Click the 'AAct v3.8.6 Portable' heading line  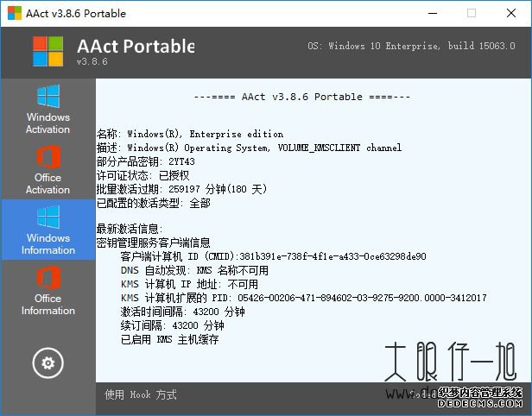pyautogui.click(x=301, y=97)
